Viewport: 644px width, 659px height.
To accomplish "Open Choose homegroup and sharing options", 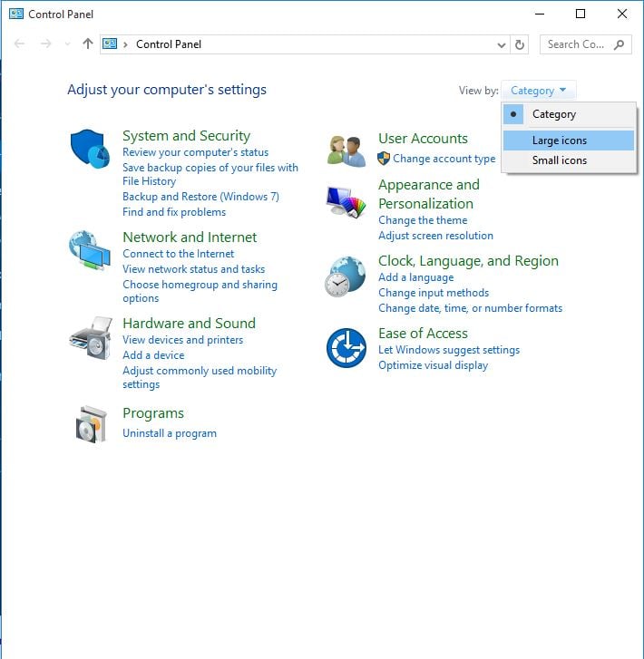I will 200,291.
